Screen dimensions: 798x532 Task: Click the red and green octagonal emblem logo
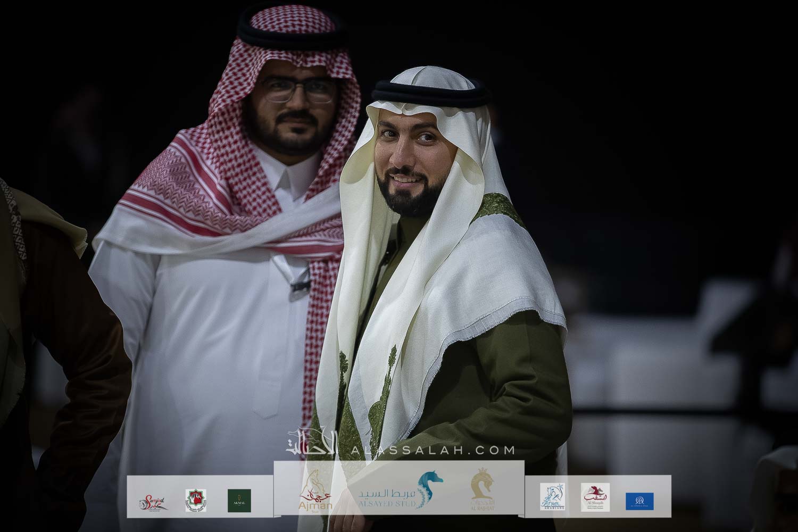195,501
